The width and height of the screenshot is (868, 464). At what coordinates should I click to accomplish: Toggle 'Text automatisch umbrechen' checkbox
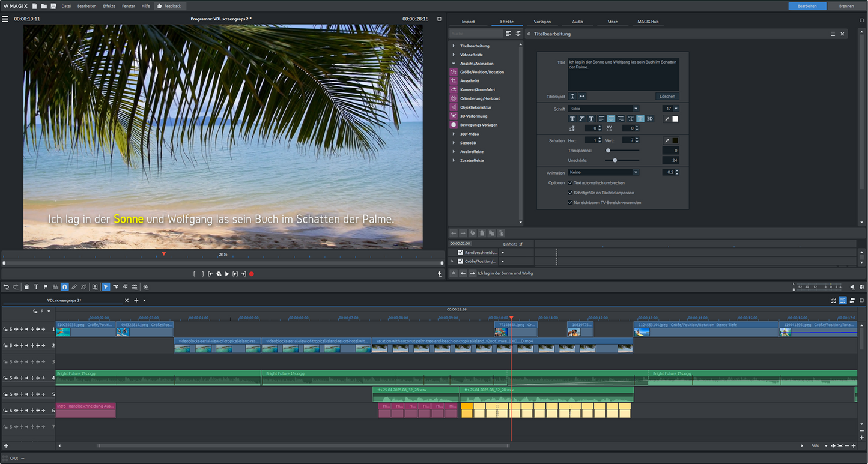pyautogui.click(x=570, y=182)
